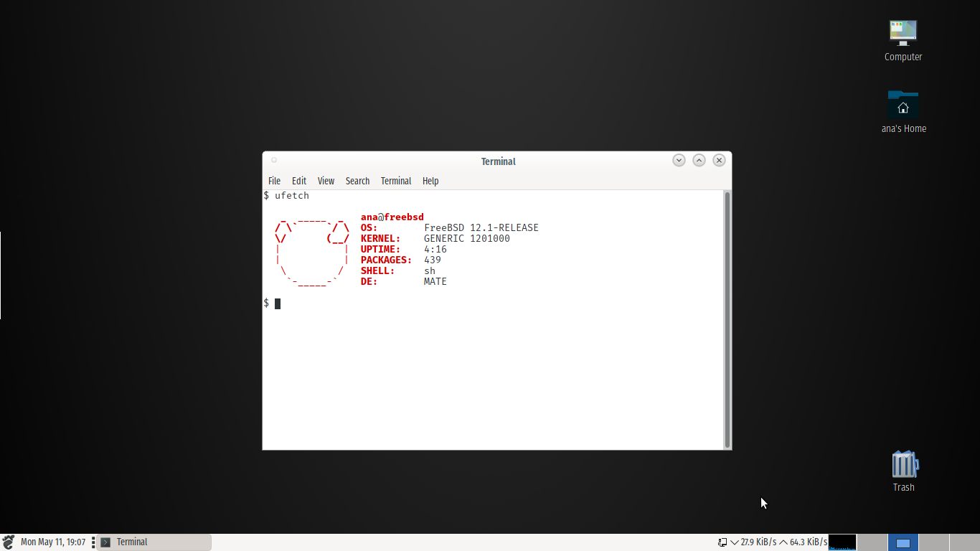980x551 pixels.
Task: Click 'ana@freebsd' in terminal output
Action: tap(392, 217)
